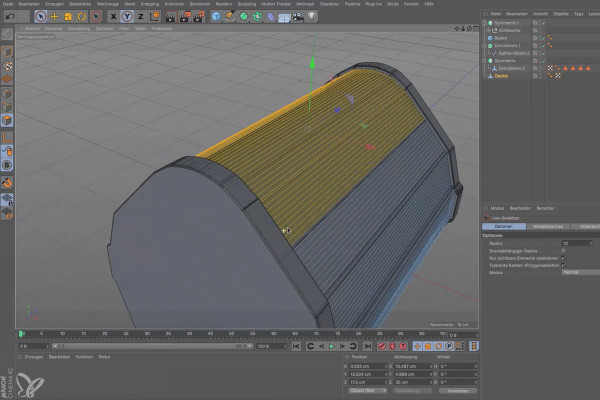Click the render to picture viewer icon
The height and width of the screenshot is (400, 600).
click(185, 17)
